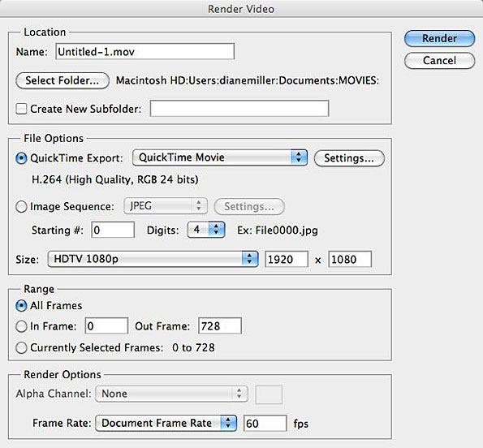Expand the Digits dropdown

point(206,230)
